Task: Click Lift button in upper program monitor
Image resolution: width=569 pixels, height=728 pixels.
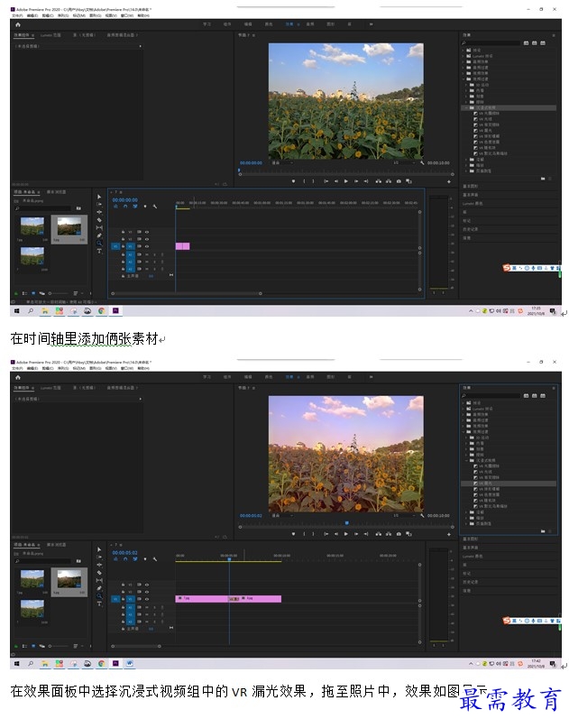Action: tap(378, 181)
